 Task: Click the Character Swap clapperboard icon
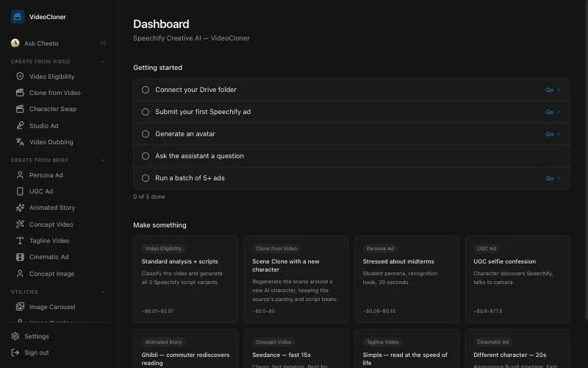[20, 109]
